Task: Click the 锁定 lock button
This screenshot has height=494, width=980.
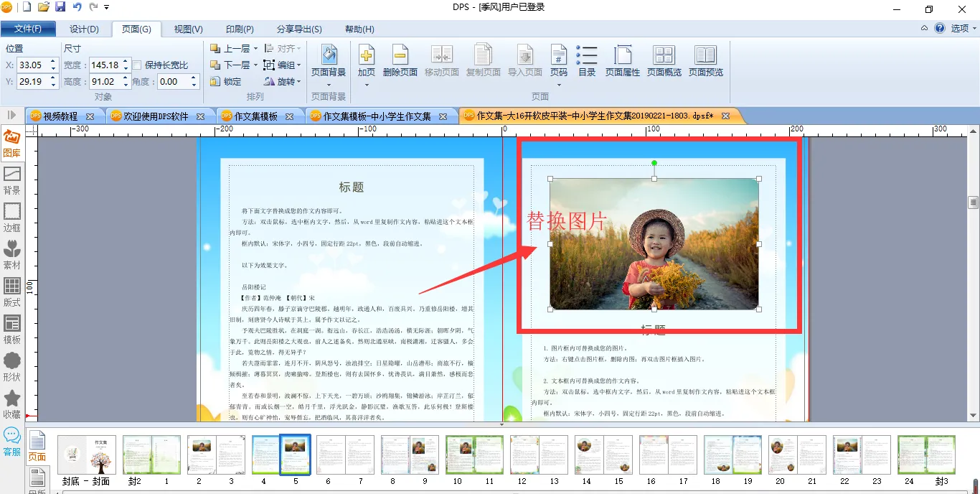Action: [x=226, y=81]
